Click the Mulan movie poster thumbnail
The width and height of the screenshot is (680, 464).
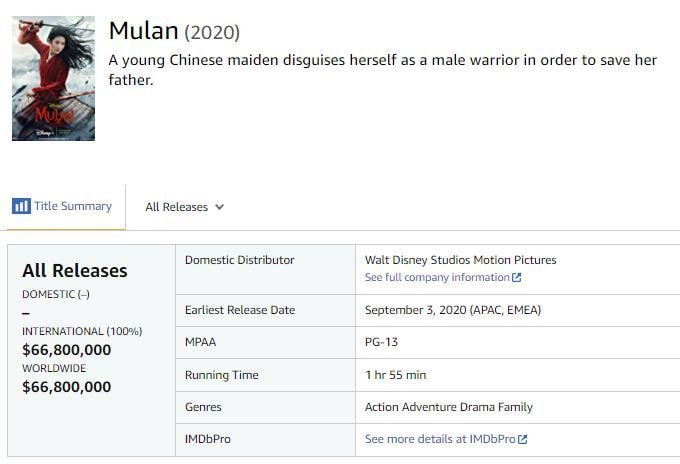53,78
